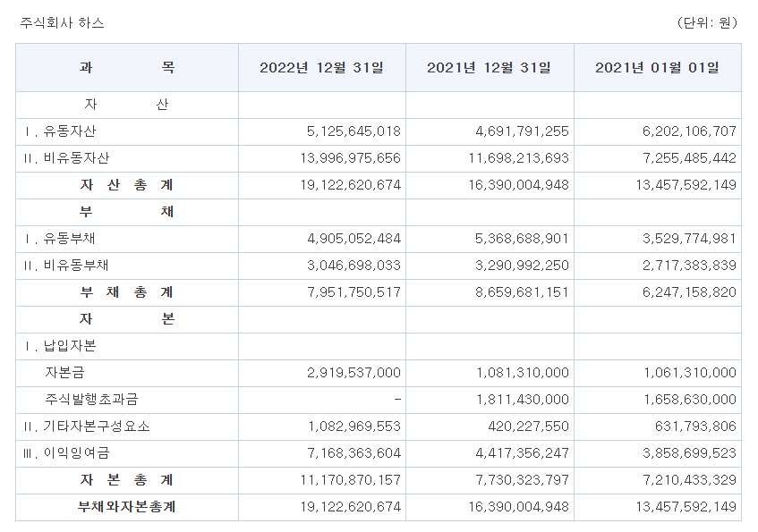Select value 1,081,310,000 in the table
The image size is (758, 532).
(522, 373)
